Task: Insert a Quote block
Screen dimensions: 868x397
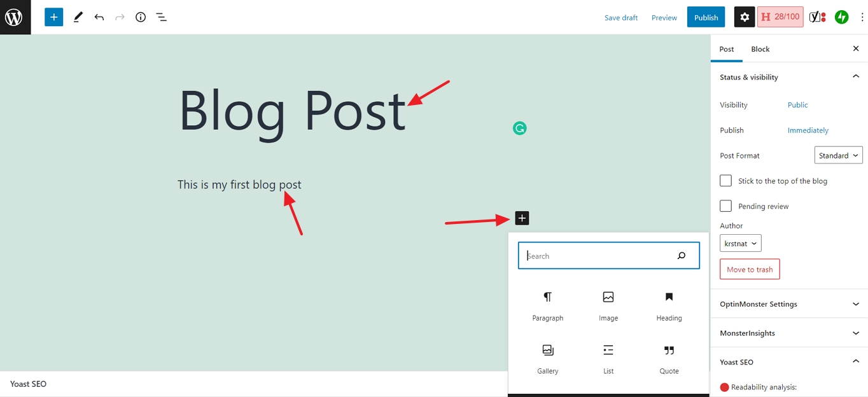Action: coord(668,358)
